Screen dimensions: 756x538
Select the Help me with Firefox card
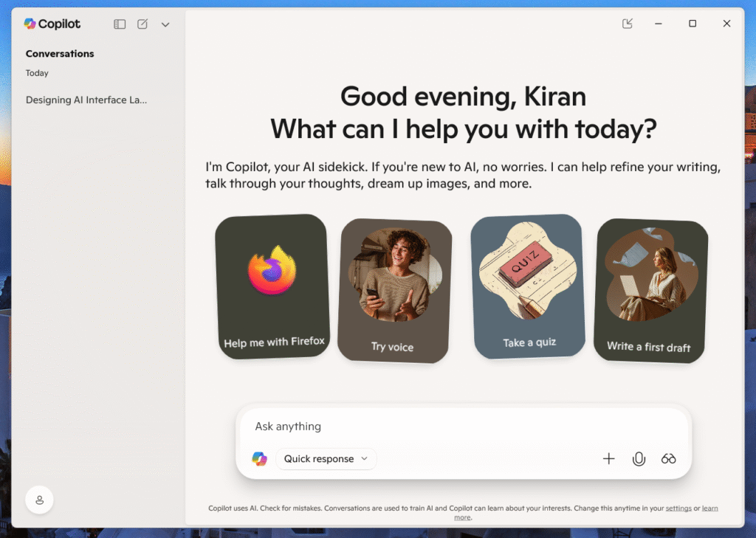[272, 286]
